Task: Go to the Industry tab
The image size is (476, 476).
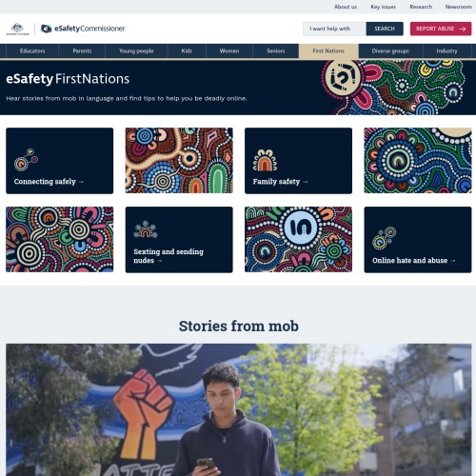Action: tap(446, 51)
